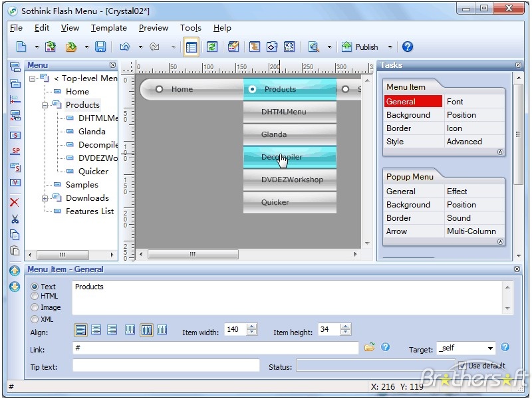This screenshot has width=532, height=399.
Task: Open the Tools menu
Action: pyautogui.click(x=190, y=28)
